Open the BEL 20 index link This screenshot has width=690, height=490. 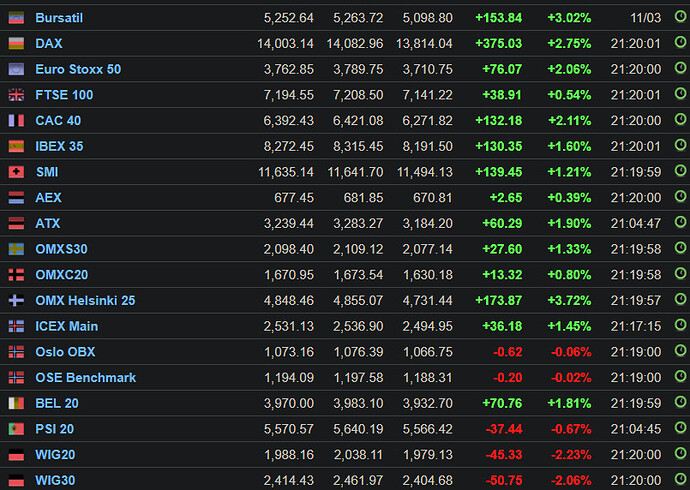click(57, 403)
